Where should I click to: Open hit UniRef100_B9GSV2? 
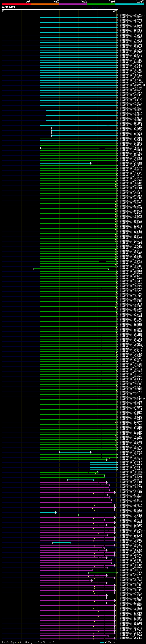click(131, 480)
